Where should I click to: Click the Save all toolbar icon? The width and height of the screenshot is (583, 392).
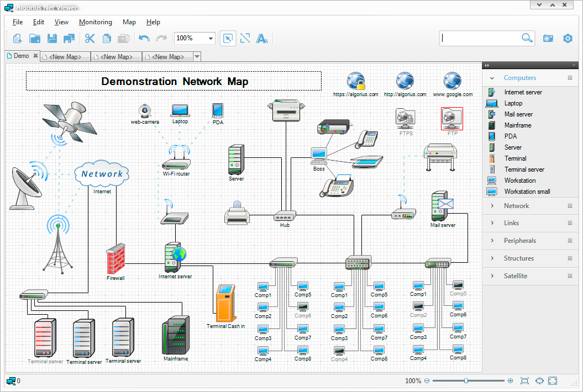click(x=69, y=38)
